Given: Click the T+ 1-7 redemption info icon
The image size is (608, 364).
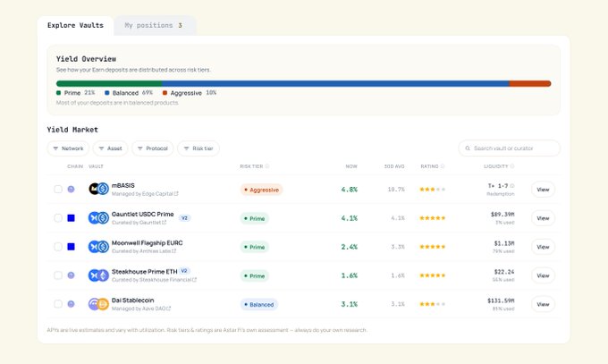Looking at the screenshot, I should pos(511,186).
